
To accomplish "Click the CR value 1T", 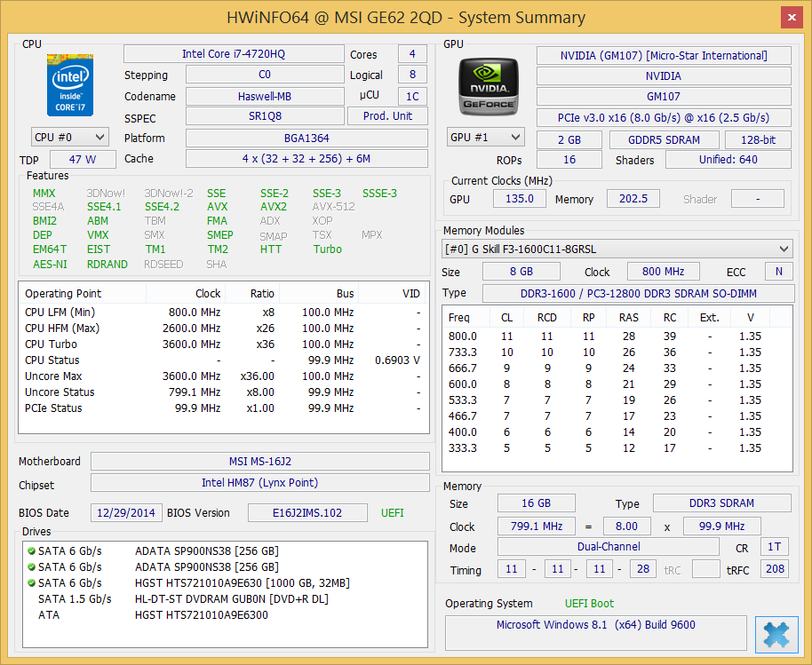I will [774, 547].
